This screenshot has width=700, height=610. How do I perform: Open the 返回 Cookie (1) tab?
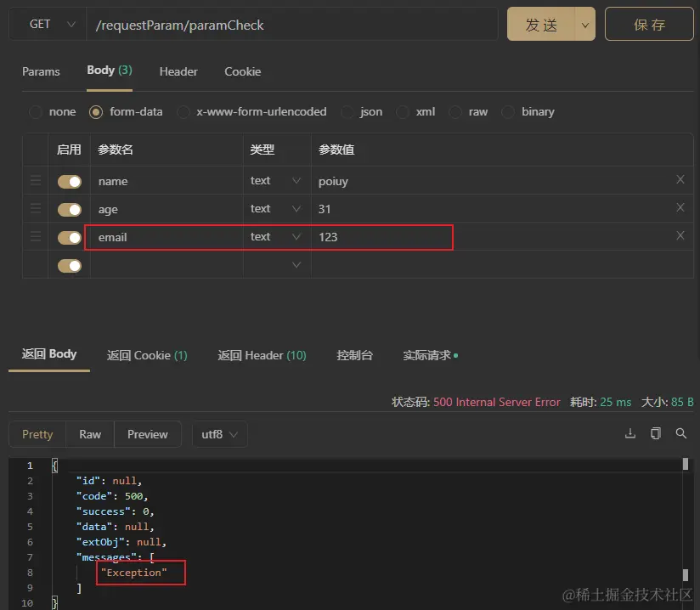coord(147,355)
